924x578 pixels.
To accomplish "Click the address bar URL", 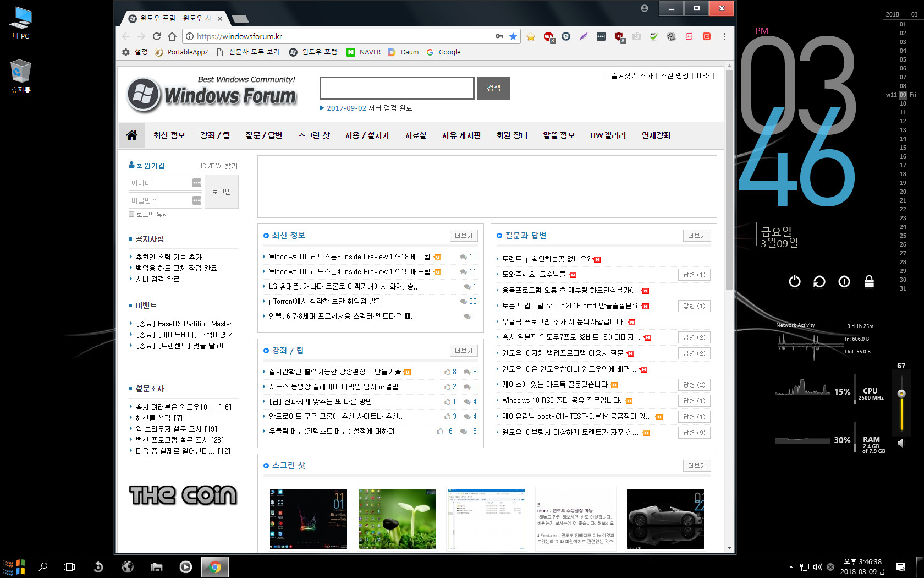I will pyautogui.click(x=239, y=36).
